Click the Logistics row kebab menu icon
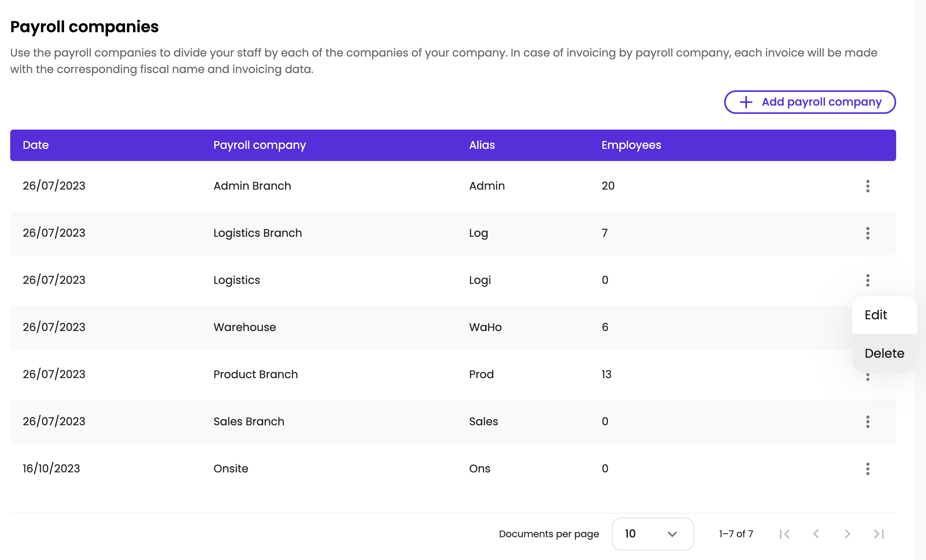This screenshot has width=926, height=560. [x=867, y=280]
